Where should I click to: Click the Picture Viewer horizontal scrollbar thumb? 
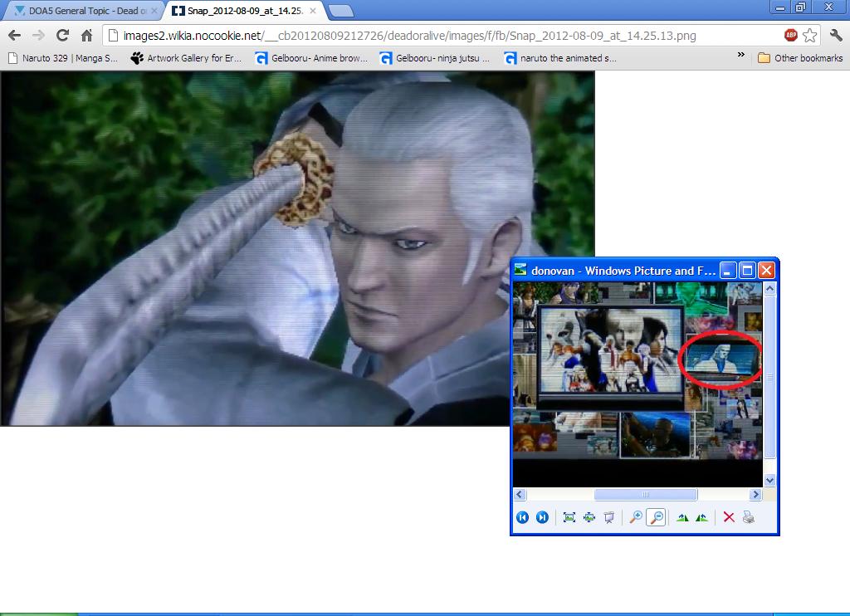[646, 494]
